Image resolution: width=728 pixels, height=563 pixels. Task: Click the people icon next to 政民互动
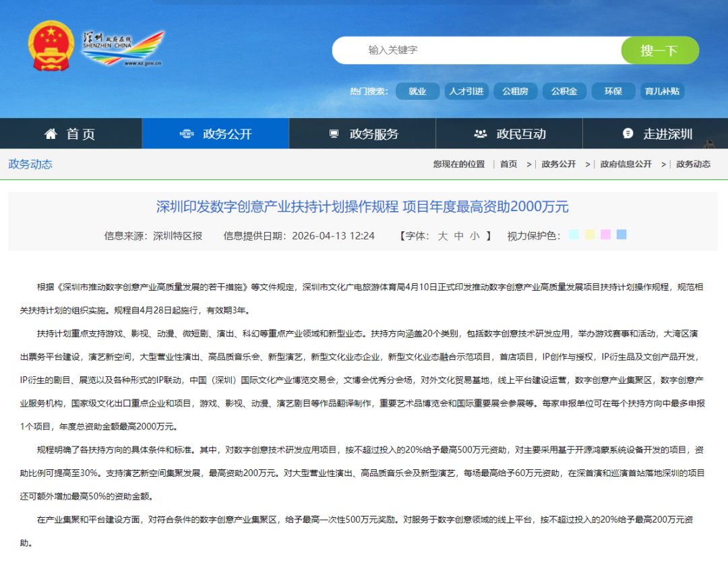479,134
